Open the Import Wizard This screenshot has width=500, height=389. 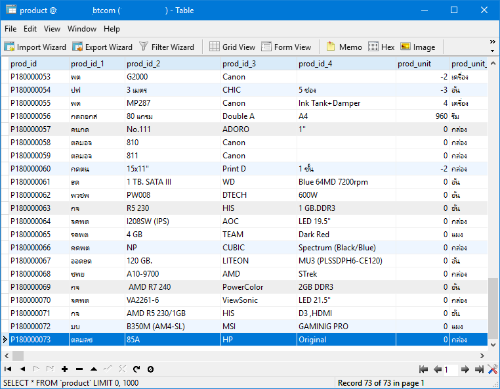coord(35,47)
